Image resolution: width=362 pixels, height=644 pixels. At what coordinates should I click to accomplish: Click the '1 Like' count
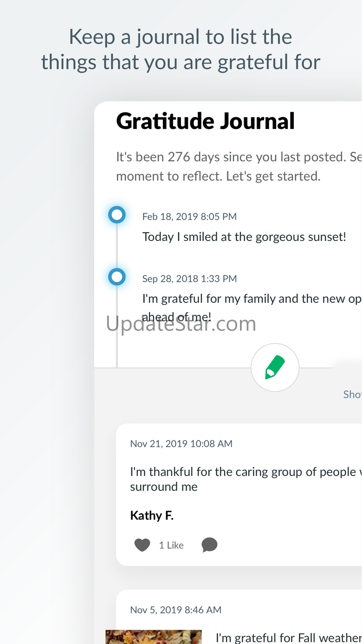tap(171, 545)
